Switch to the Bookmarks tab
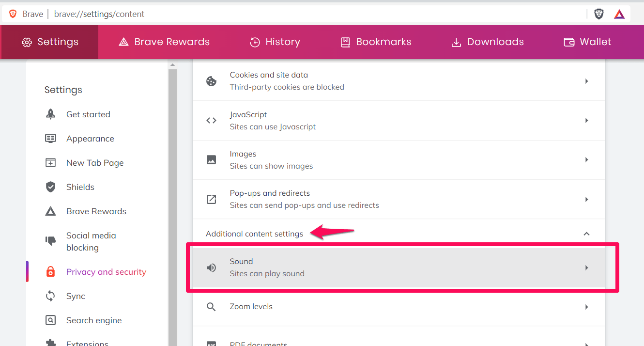 (x=376, y=42)
